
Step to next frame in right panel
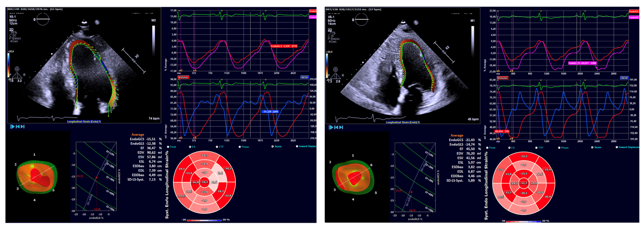(341, 127)
